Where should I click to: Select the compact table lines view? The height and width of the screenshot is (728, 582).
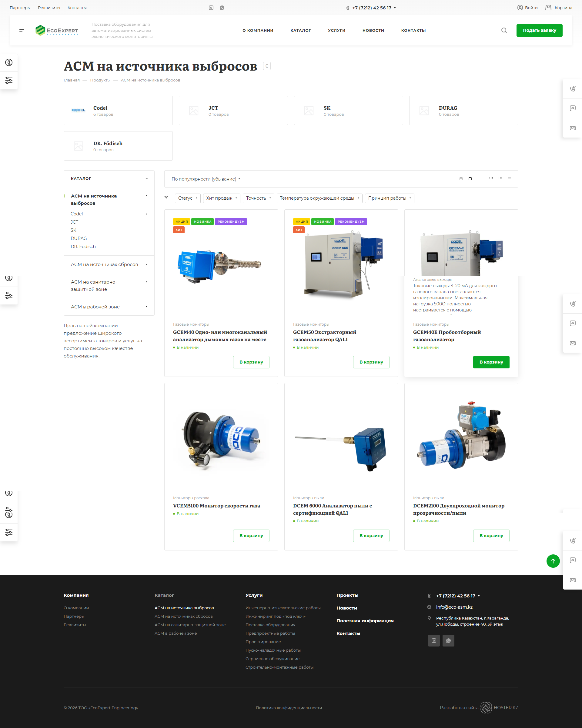[509, 179]
